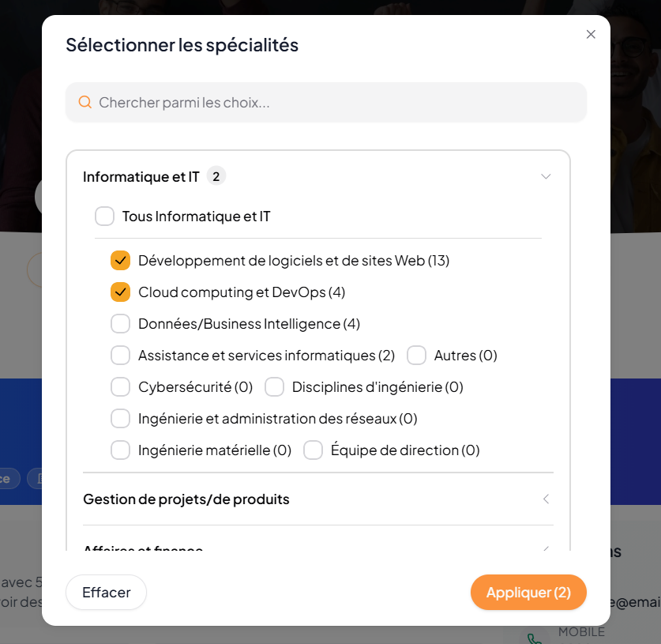The image size is (661, 644).
Task: Click the Effacer button
Action: (107, 592)
